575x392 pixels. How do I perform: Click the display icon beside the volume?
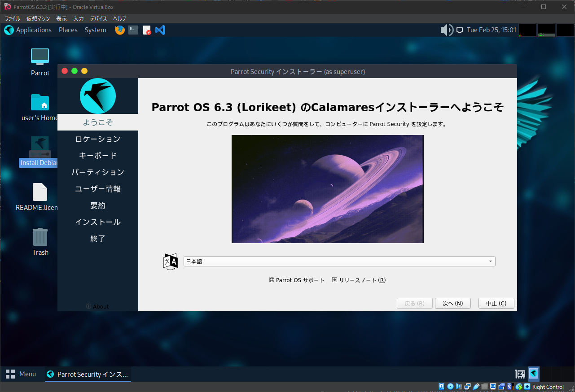tap(460, 30)
